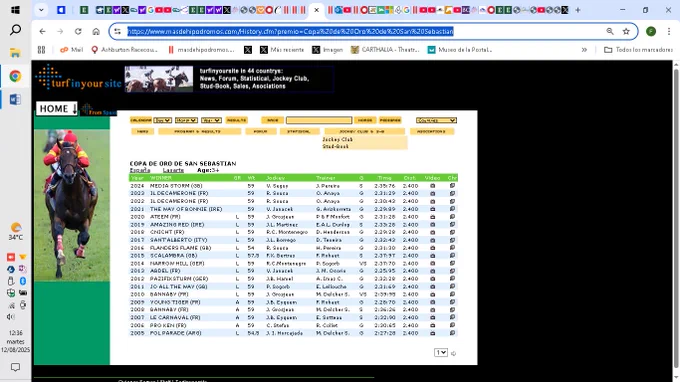Image resolution: width=680 pixels, height=382 pixels.
Task: Open the Forum menu item
Action: 261,131
